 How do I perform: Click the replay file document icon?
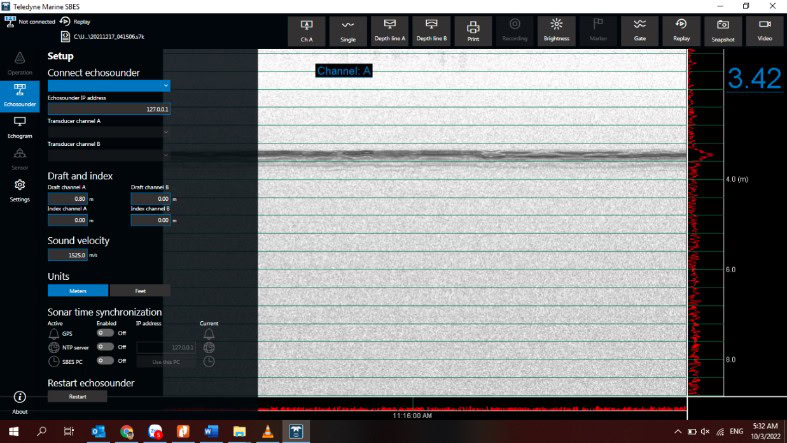click(65, 36)
